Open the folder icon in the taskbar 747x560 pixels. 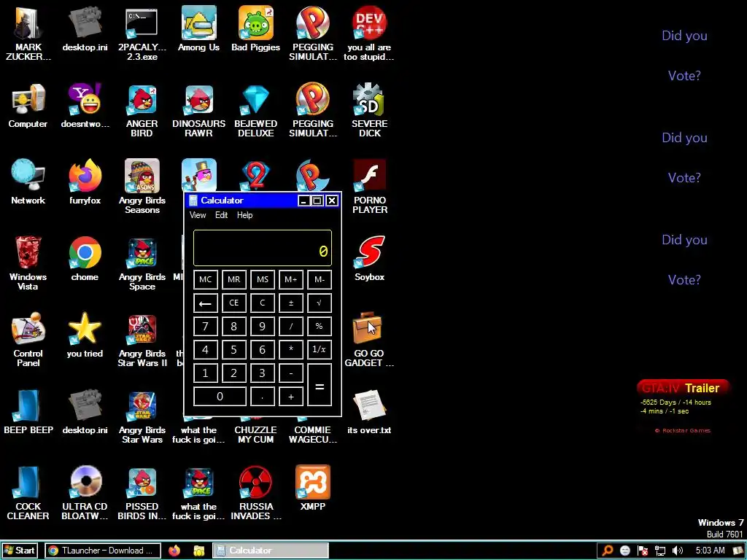pyautogui.click(x=198, y=551)
